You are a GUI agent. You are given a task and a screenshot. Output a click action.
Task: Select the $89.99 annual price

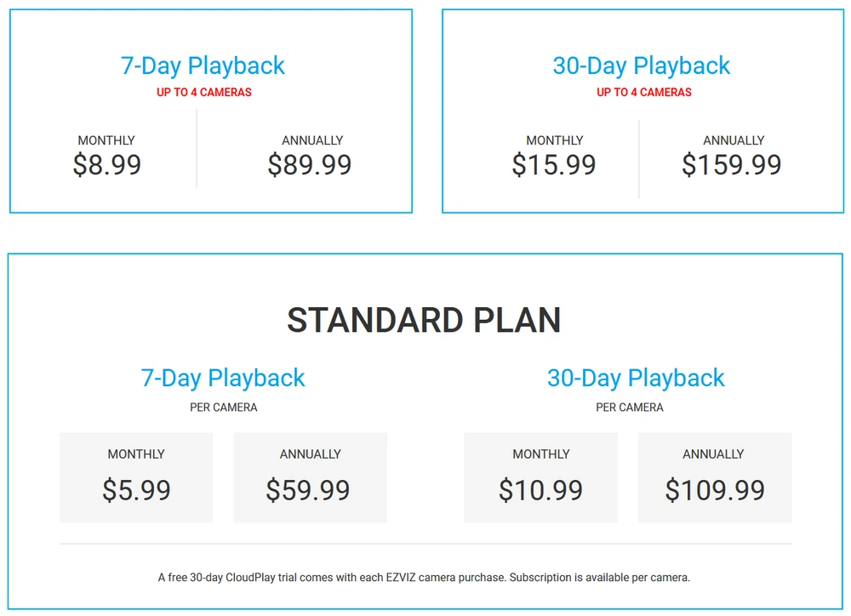click(x=310, y=164)
